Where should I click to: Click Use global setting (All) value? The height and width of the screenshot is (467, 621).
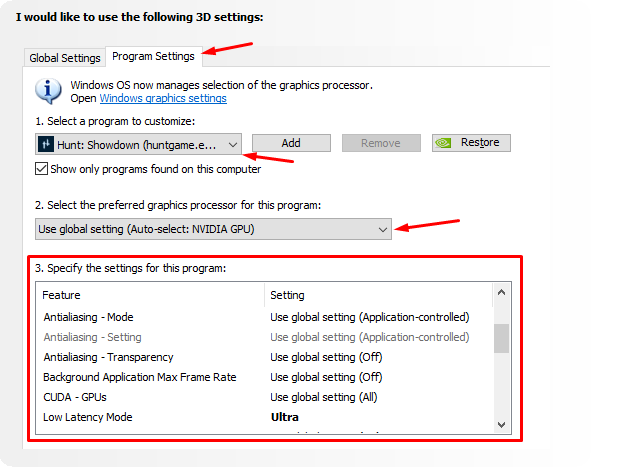[324, 397]
